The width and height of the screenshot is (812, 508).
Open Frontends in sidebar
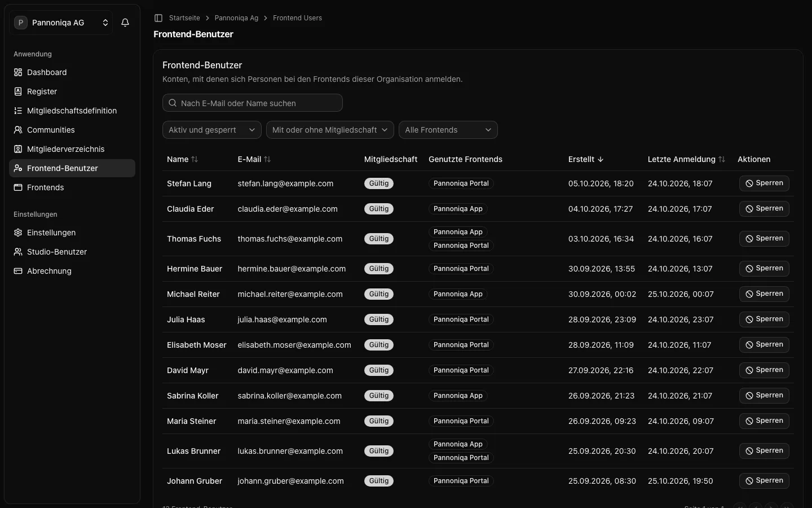coord(72,187)
